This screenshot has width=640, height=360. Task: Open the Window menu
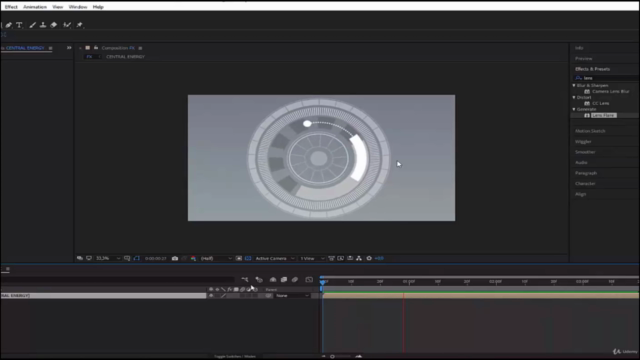point(78,7)
